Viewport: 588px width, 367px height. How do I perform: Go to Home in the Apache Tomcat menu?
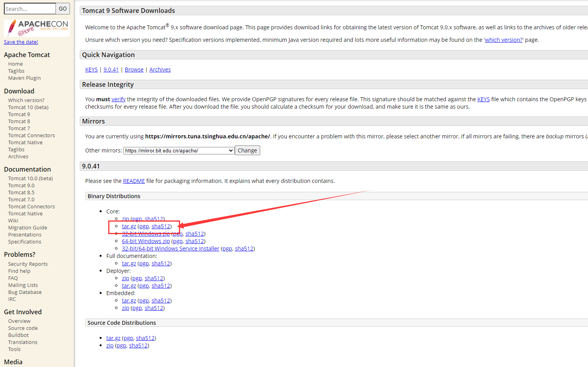point(15,64)
